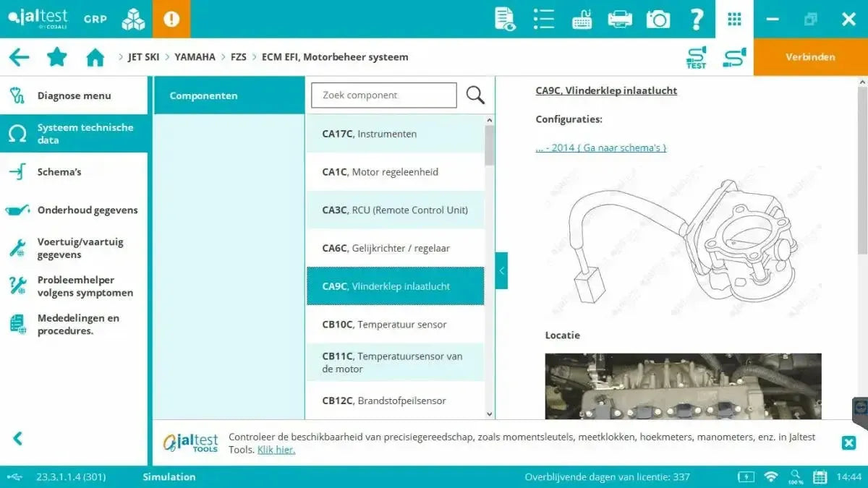Open the screenshot capture tool (camera icon)

[658, 19]
